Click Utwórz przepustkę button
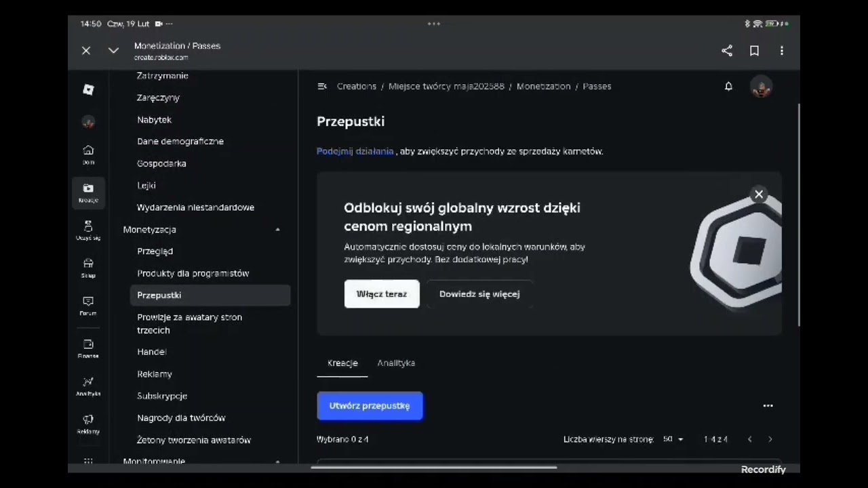The image size is (868, 488). coord(370,406)
